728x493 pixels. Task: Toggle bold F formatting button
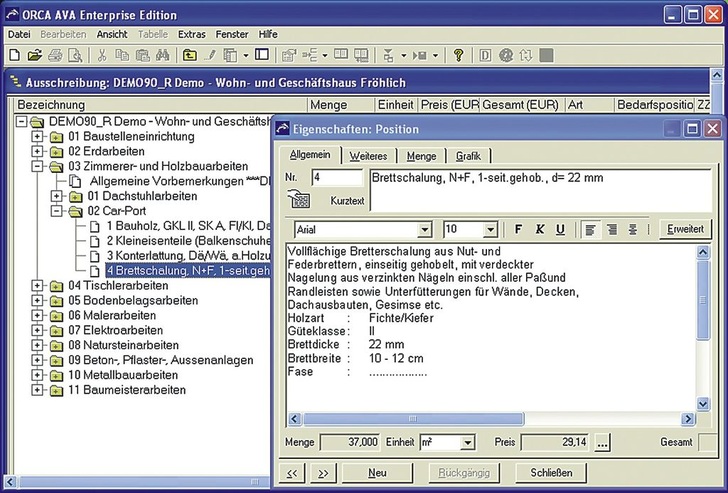(519, 229)
